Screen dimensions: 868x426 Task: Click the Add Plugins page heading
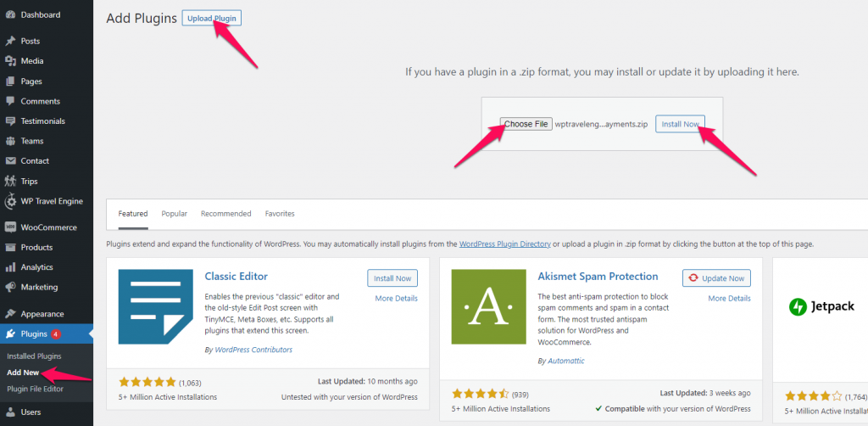click(x=142, y=19)
